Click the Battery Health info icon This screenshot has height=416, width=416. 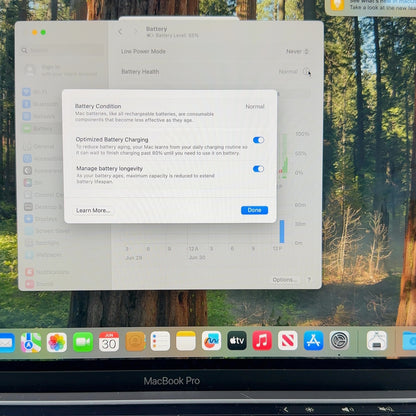(x=306, y=71)
